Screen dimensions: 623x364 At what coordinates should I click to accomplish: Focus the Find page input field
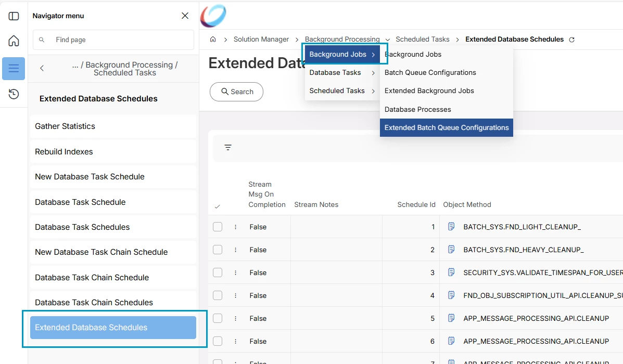click(x=120, y=40)
